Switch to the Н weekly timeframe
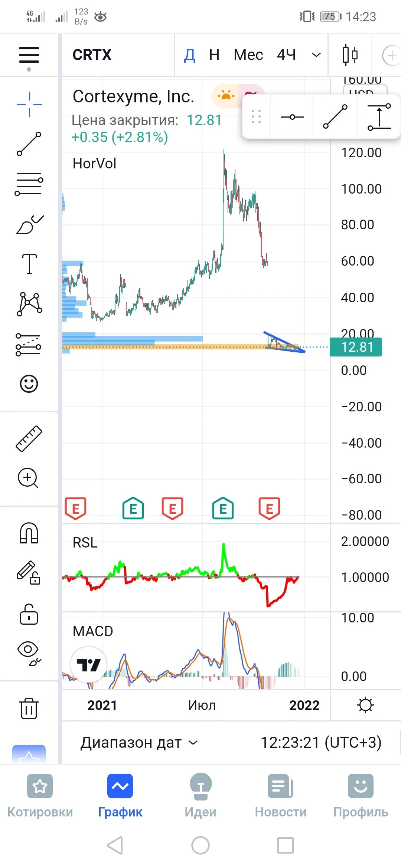The image size is (401, 868). [214, 55]
